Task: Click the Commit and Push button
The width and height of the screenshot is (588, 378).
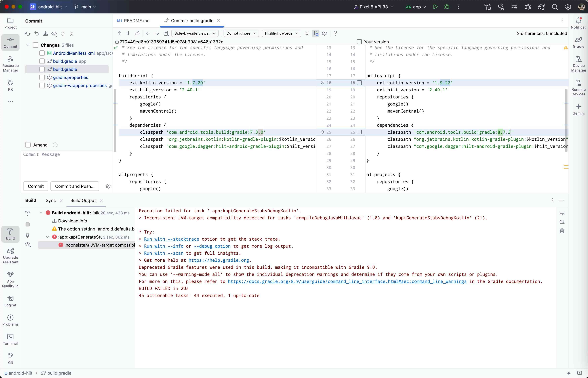Action: pos(75,186)
